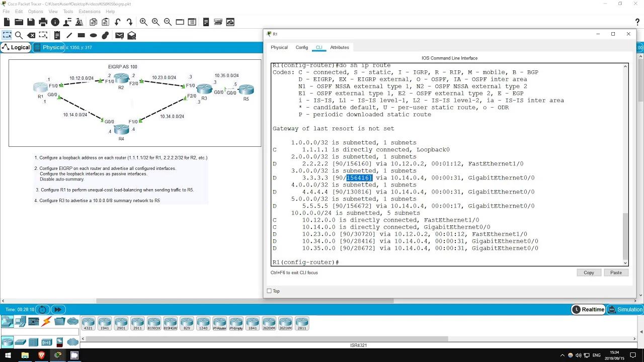Switch to the Physical workspace view
644x362 pixels.
pos(52,47)
